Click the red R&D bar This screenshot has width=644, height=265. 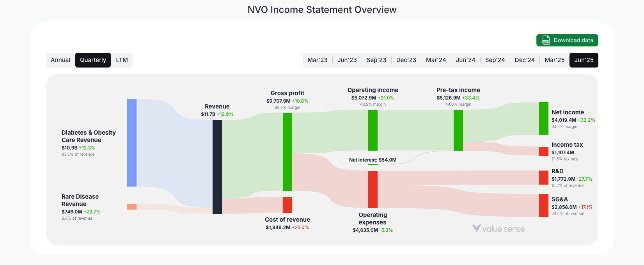pos(544,178)
